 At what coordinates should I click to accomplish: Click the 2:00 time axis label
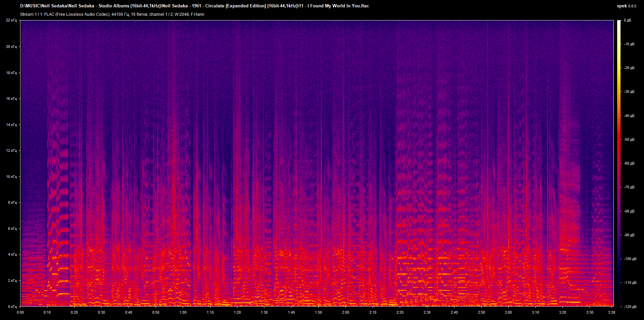(345, 312)
